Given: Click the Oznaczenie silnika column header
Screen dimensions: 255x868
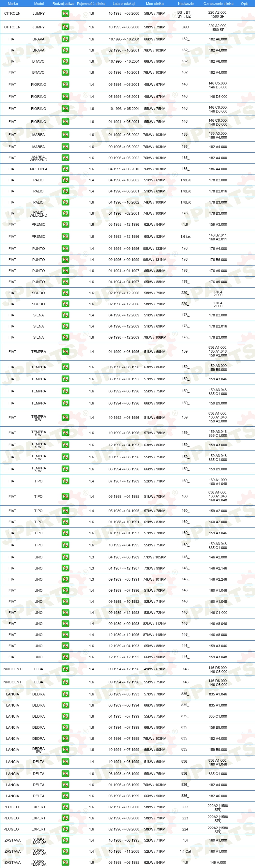Looking at the screenshot, I should 218,4.
